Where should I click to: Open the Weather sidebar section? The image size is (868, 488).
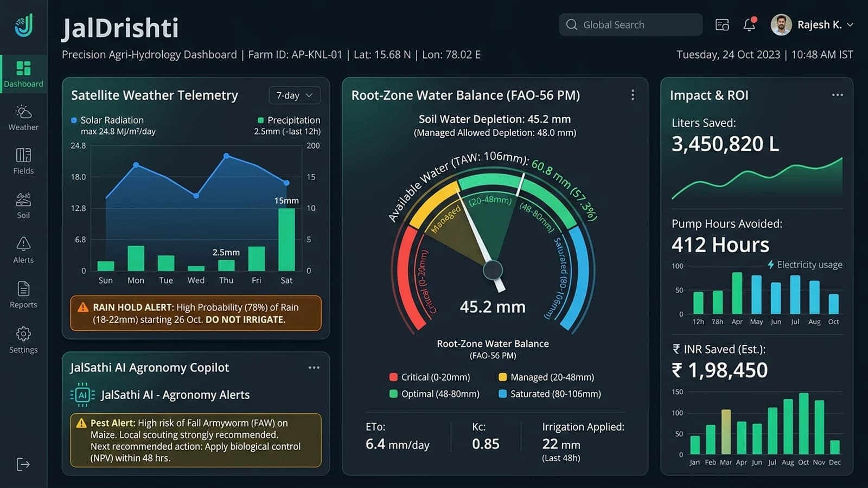pos(23,118)
